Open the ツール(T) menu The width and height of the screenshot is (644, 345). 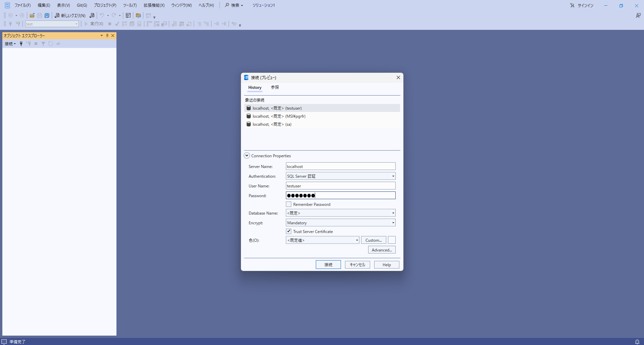point(130,5)
